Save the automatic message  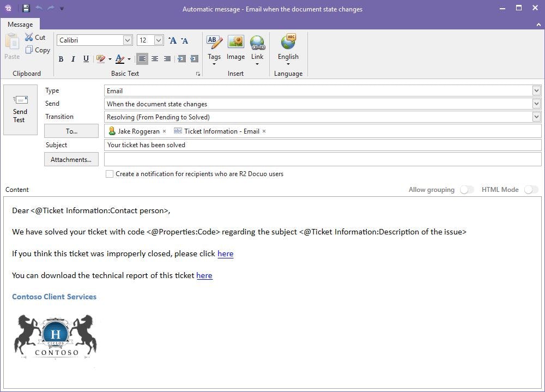click(25, 9)
